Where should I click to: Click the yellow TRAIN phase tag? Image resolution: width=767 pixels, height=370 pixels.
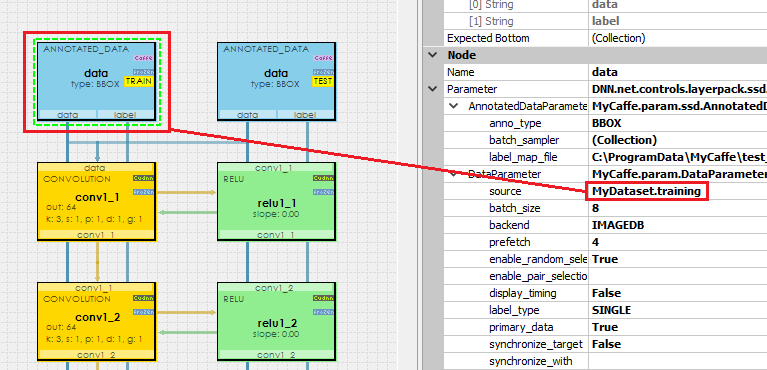pos(139,82)
